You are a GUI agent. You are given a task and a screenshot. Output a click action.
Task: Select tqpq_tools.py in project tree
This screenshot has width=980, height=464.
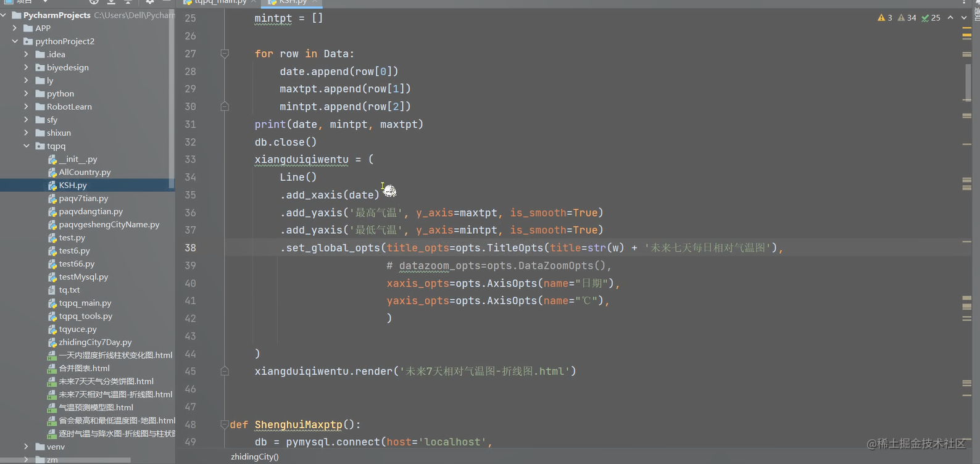[86, 316]
